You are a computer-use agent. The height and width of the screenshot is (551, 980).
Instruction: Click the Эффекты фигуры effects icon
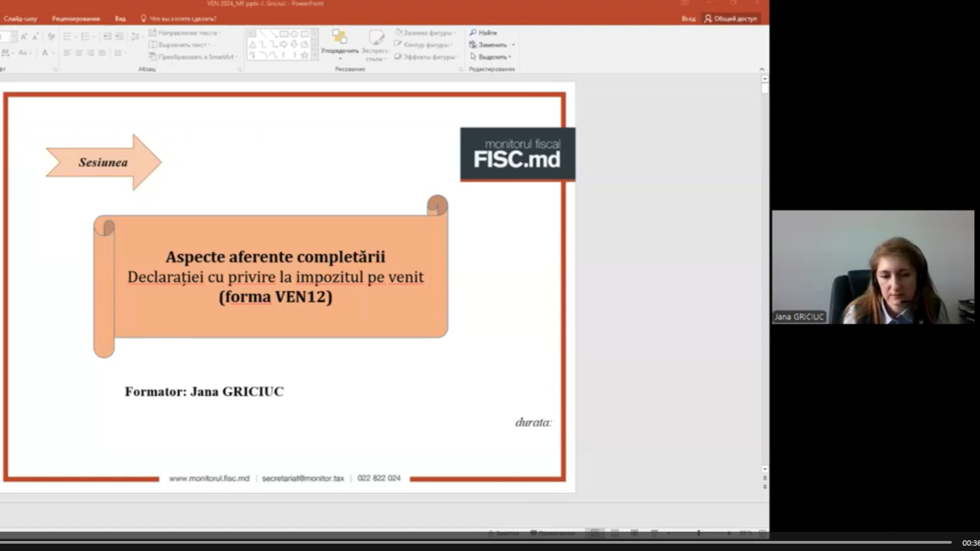(398, 57)
